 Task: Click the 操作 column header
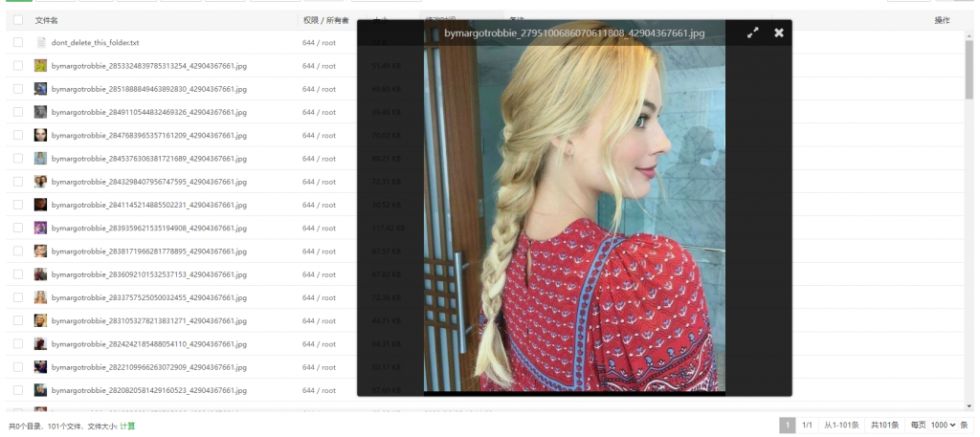pyautogui.click(x=942, y=21)
